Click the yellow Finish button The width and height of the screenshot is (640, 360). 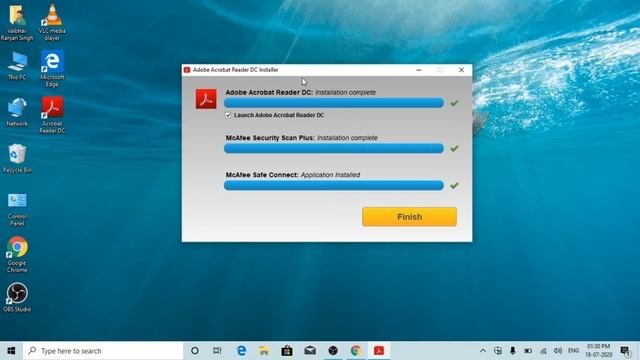point(409,217)
